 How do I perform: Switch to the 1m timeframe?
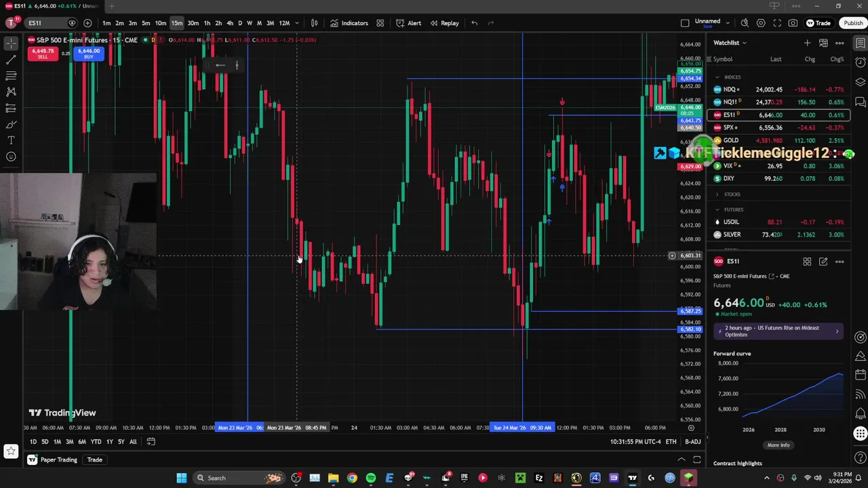106,23
